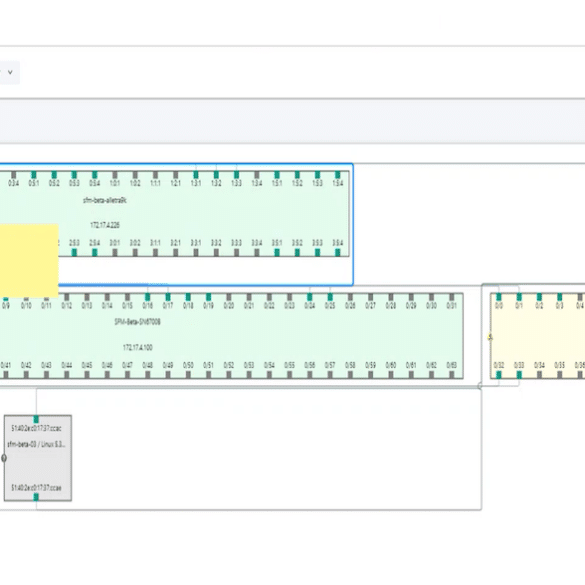Select host port 51:40:2e:c0:17:37:cc:ac
This screenshot has height=585, width=585.
tap(36, 419)
